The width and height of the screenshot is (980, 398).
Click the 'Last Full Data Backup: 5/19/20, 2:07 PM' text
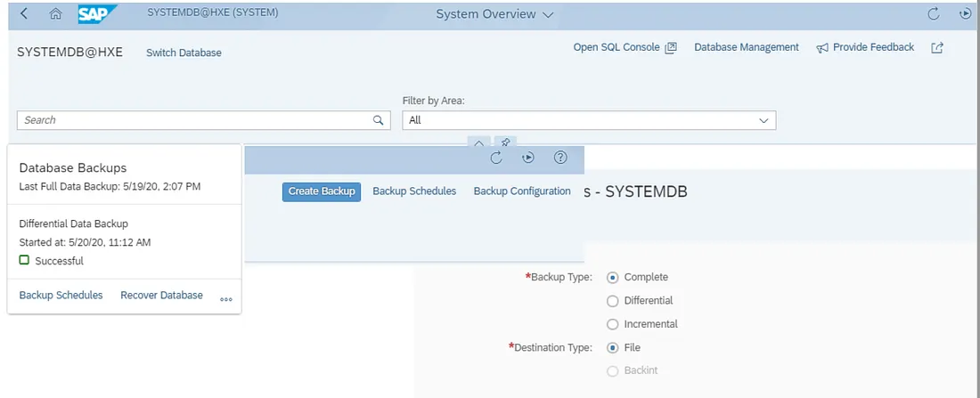(x=110, y=186)
